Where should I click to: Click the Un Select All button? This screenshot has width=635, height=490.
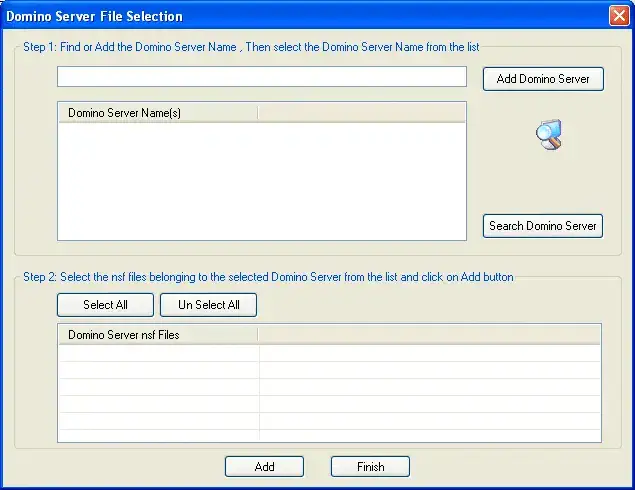(209, 305)
